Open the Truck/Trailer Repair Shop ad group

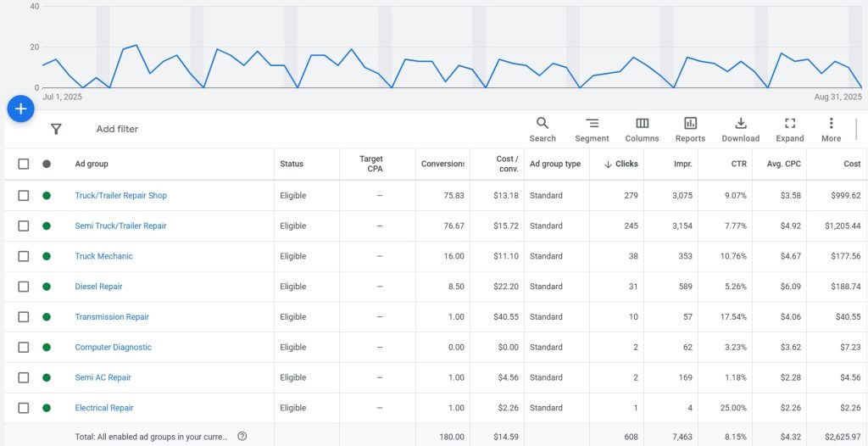coord(120,196)
